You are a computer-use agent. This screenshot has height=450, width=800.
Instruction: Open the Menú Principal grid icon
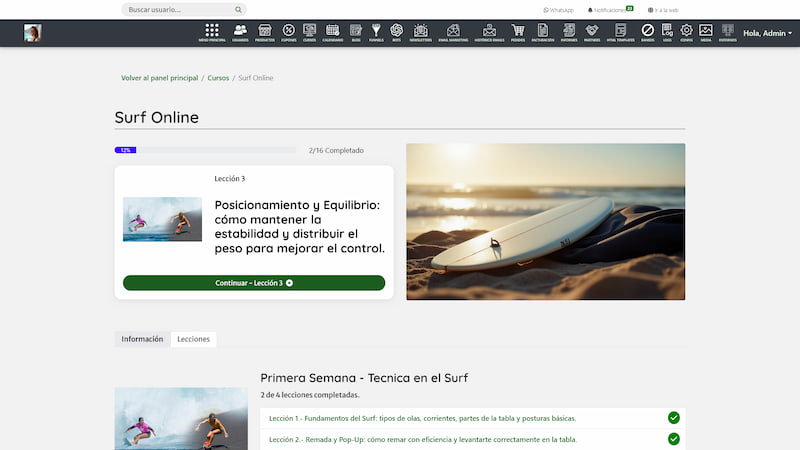[x=212, y=32]
